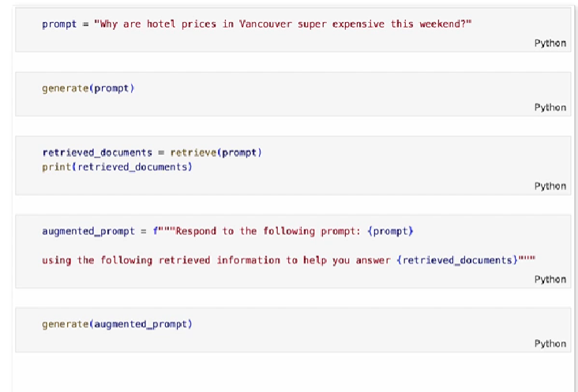
Task: Place the cursor on the print(retrieved_documents) line
Action: click(x=117, y=167)
